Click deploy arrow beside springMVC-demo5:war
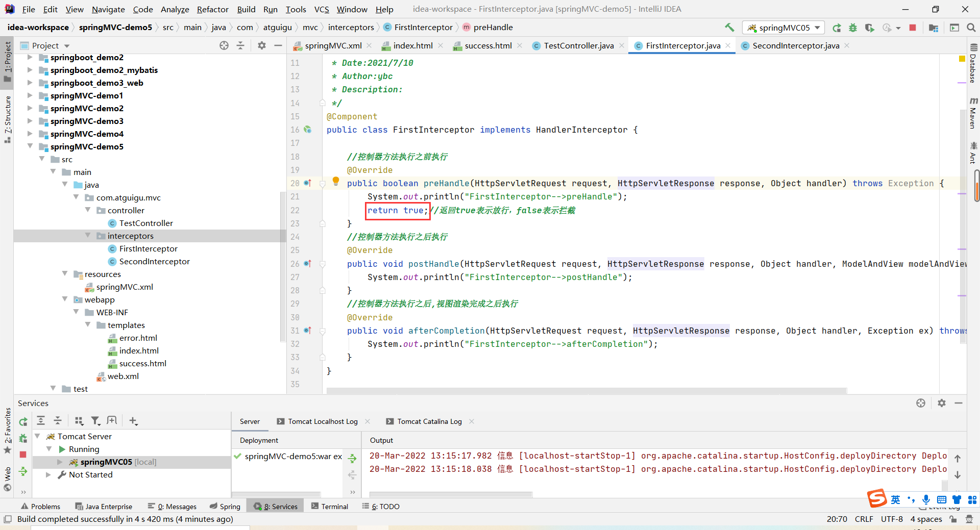 352,458
